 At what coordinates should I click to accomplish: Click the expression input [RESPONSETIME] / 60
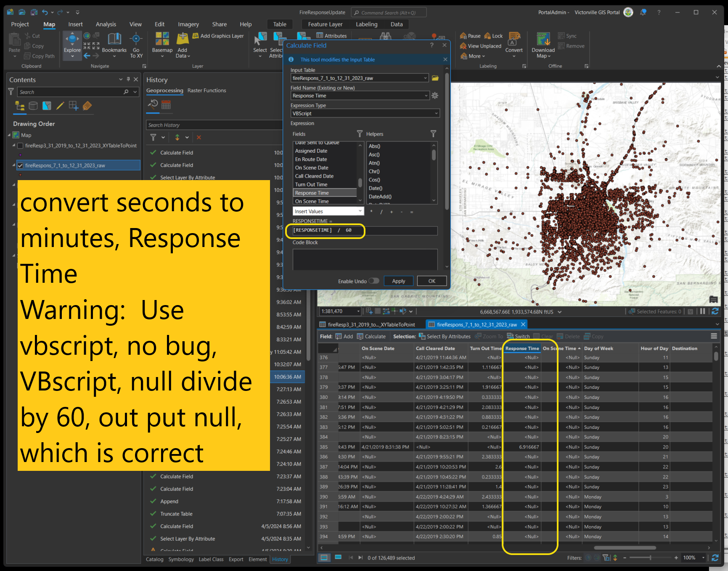(x=365, y=231)
